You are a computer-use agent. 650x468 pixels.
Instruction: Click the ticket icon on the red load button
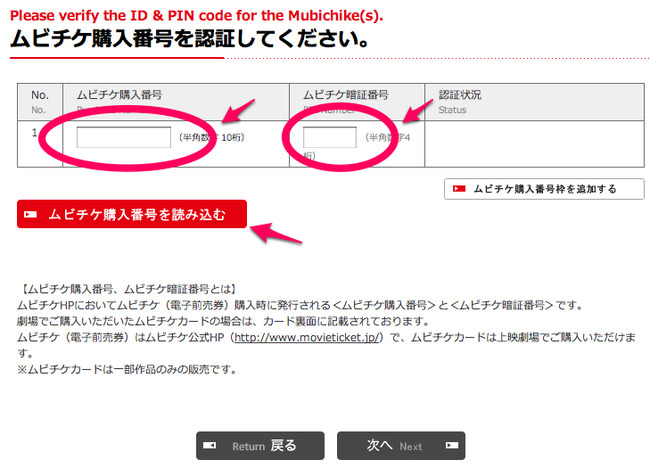pyautogui.click(x=30, y=214)
